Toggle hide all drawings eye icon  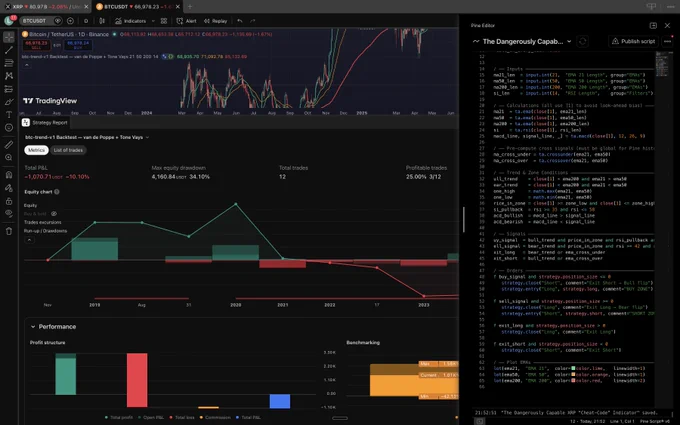click(9, 213)
